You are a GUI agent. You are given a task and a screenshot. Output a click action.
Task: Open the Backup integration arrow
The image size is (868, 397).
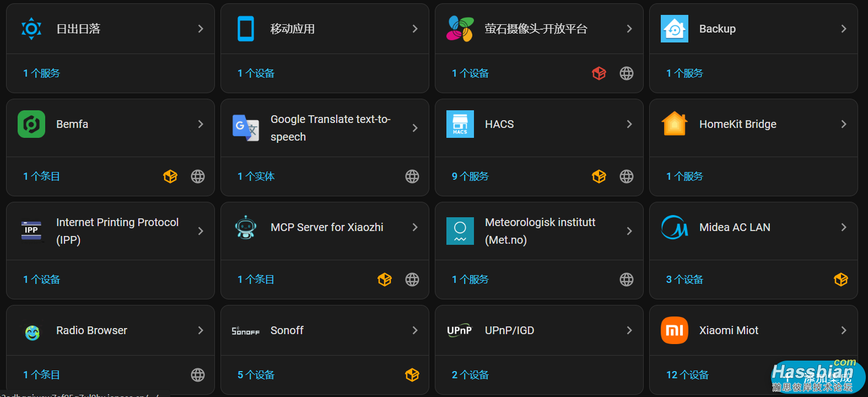pos(844,29)
